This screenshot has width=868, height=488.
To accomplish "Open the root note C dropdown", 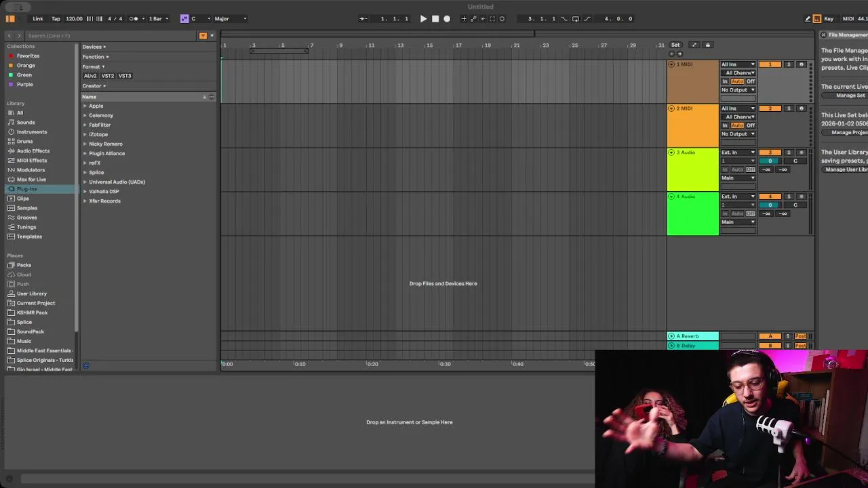I will tap(201, 19).
